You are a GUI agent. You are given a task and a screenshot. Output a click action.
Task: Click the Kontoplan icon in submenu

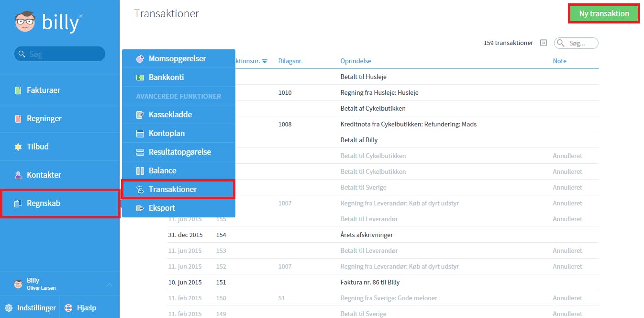tap(140, 134)
